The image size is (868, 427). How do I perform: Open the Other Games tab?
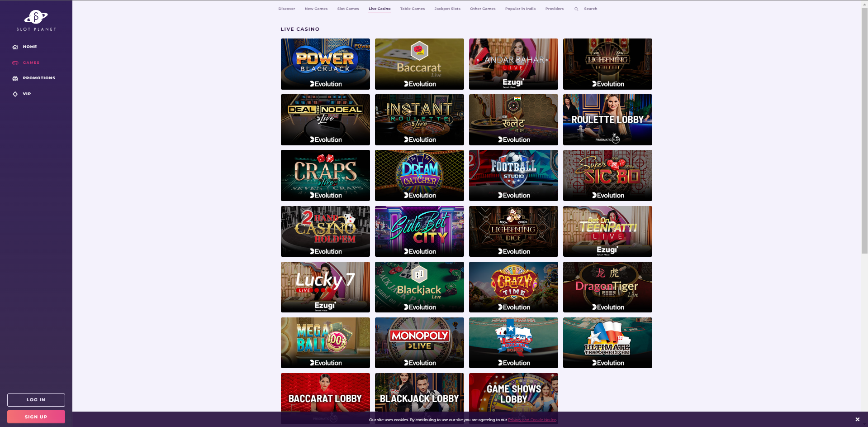(483, 9)
